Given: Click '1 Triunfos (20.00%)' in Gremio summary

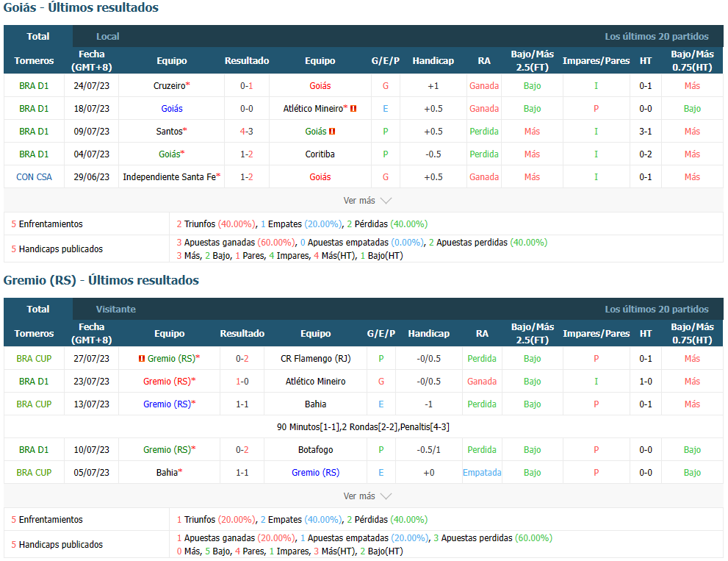Looking at the screenshot, I should pos(217,520).
